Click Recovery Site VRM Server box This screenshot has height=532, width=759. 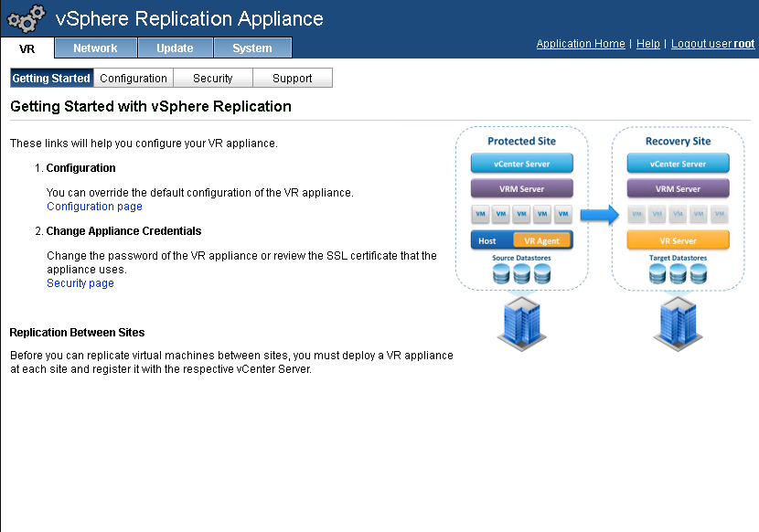click(678, 189)
